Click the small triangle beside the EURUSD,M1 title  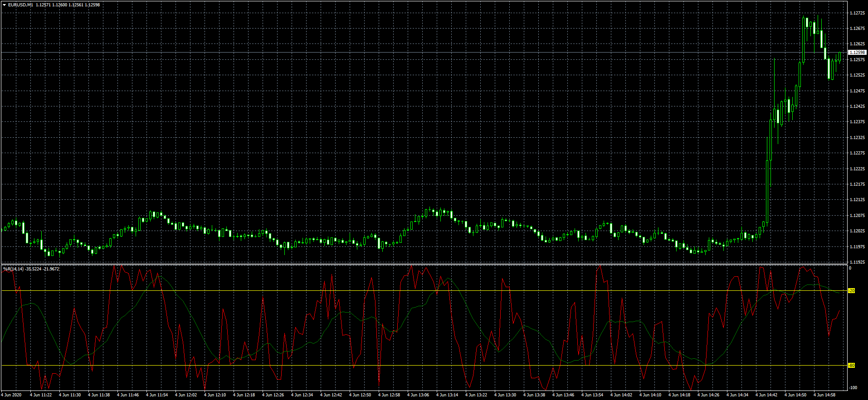click(x=4, y=5)
